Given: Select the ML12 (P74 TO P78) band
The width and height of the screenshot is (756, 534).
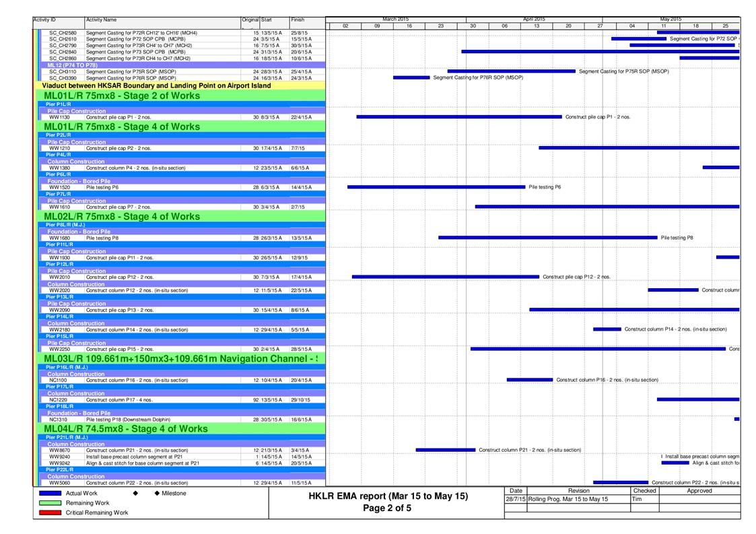Looking at the screenshot, I should tap(182, 65).
